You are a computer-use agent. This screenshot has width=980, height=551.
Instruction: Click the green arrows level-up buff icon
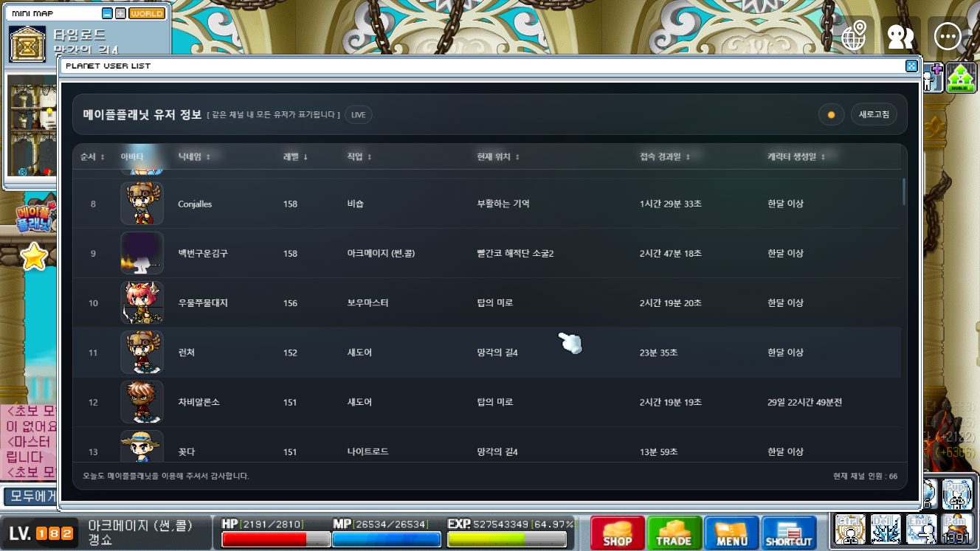tap(962, 77)
